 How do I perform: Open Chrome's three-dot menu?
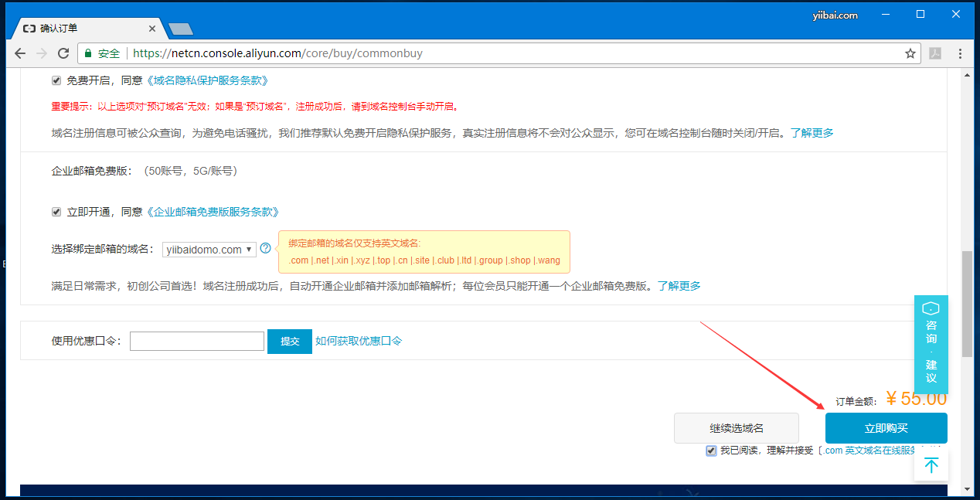point(960,53)
